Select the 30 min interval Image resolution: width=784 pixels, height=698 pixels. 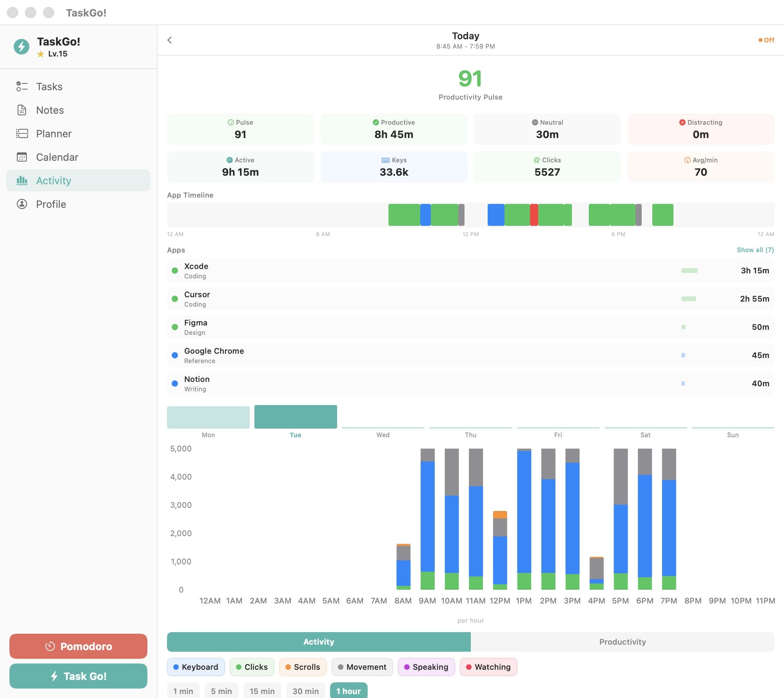tap(306, 691)
